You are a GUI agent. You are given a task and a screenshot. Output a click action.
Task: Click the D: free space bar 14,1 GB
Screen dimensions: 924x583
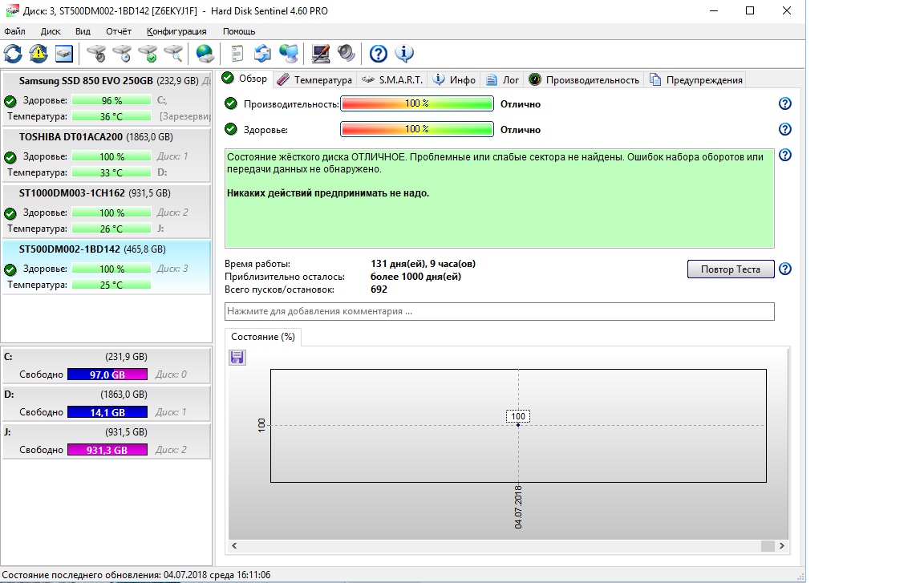[x=107, y=412]
